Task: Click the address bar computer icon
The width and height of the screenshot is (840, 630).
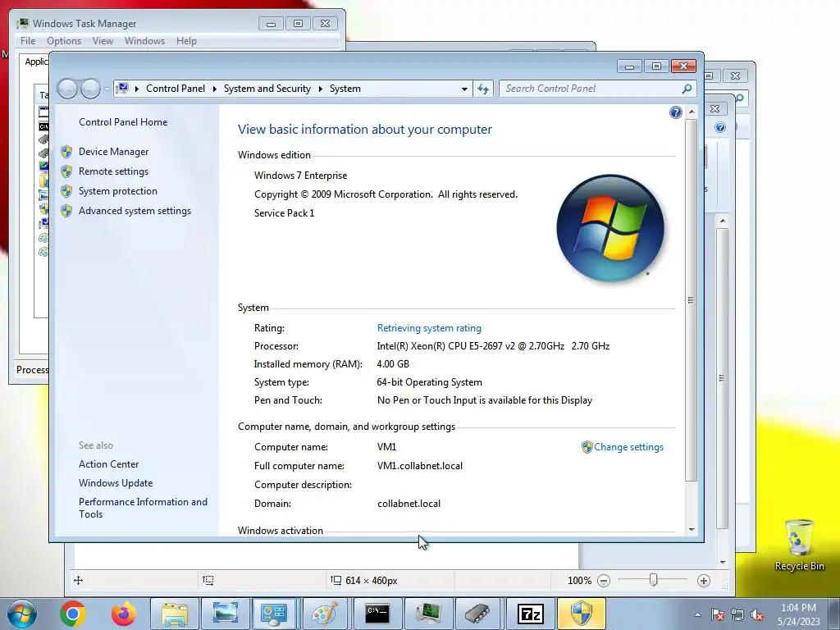Action: click(123, 89)
